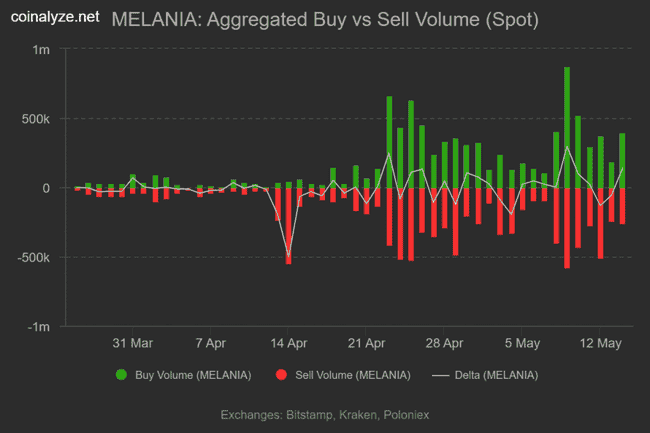Click the 21 Apr x-axis label
650x433 pixels.
(367, 343)
